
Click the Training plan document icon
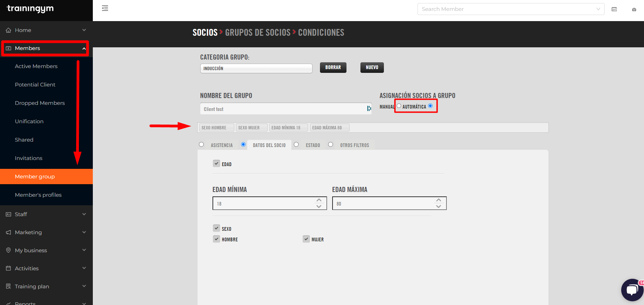(9, 286)
